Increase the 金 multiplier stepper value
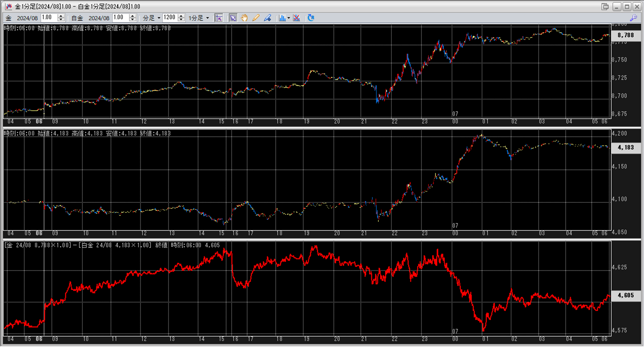The height and width of the screenshot is (347, 644). click(61, 16)
